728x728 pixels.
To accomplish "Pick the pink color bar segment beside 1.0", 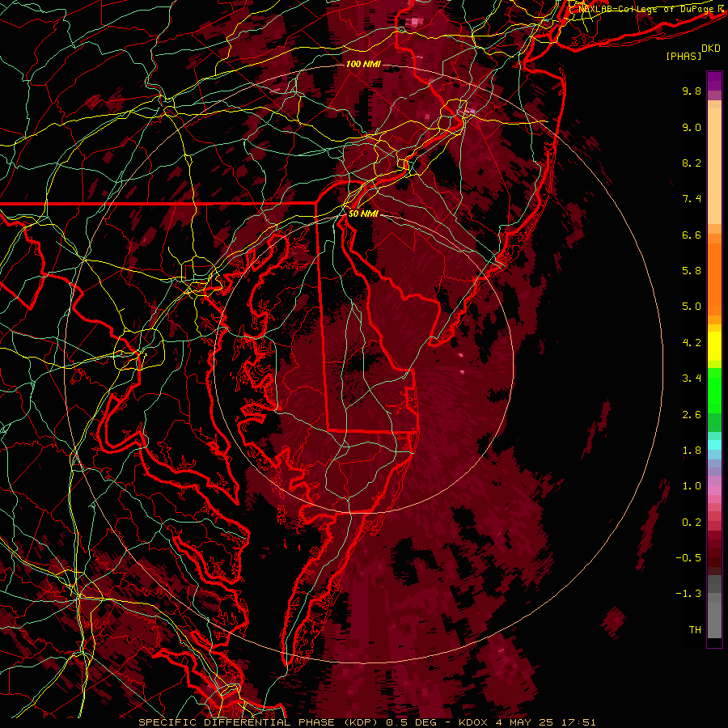I will [714, 489].
